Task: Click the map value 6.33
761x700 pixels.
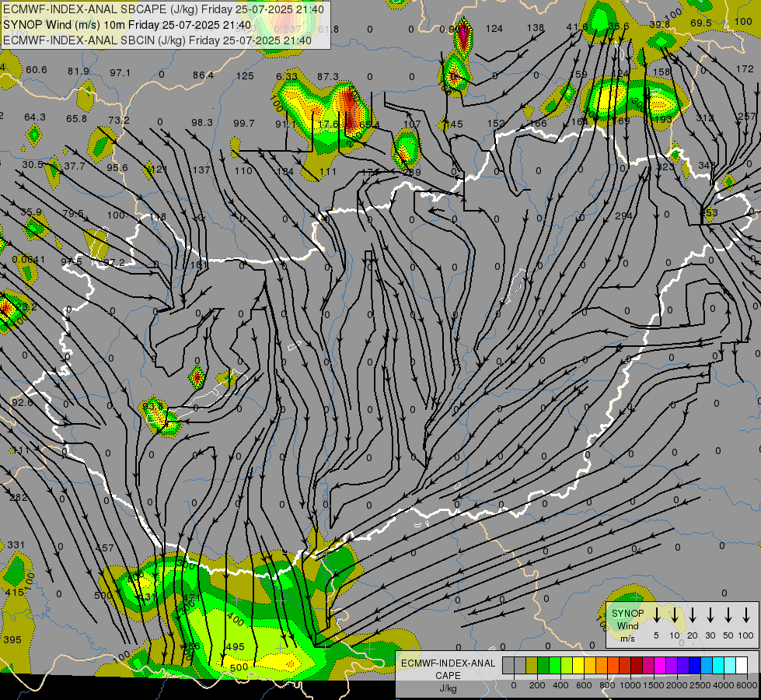Action: pyautogui.click(x=287, y=77)
